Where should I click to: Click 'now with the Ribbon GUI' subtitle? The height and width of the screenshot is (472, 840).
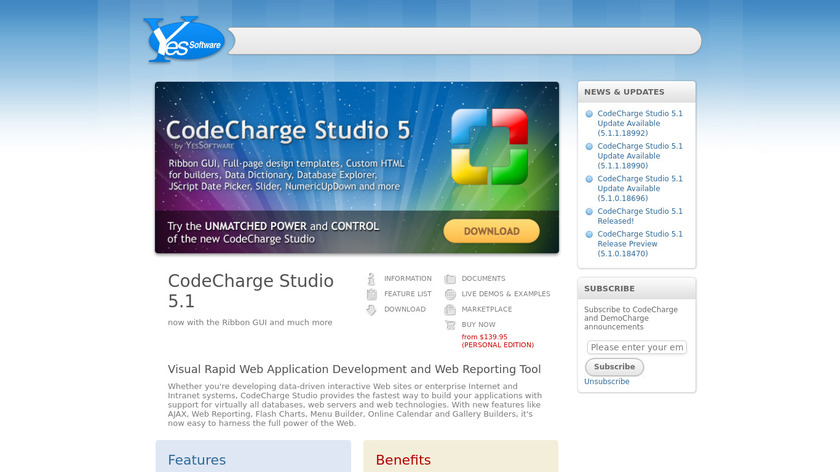pyautogui.click(x=250, y=323)
